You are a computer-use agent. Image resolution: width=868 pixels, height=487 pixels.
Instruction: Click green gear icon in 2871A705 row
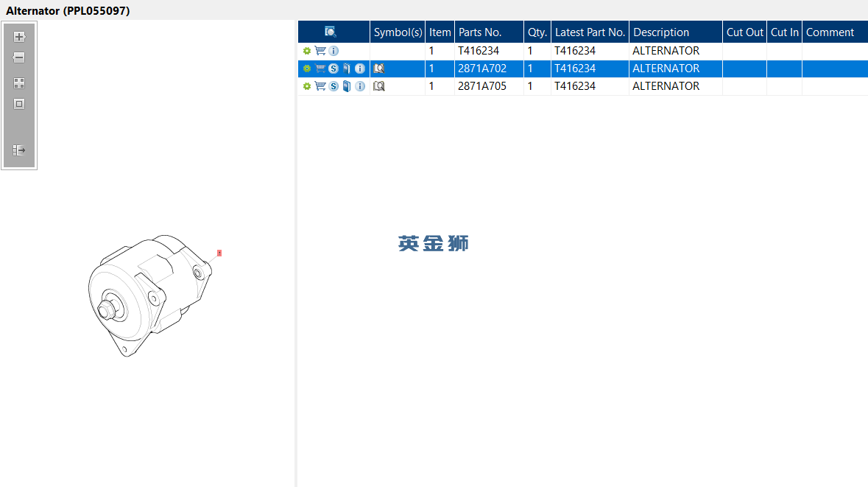pos(307,86)
